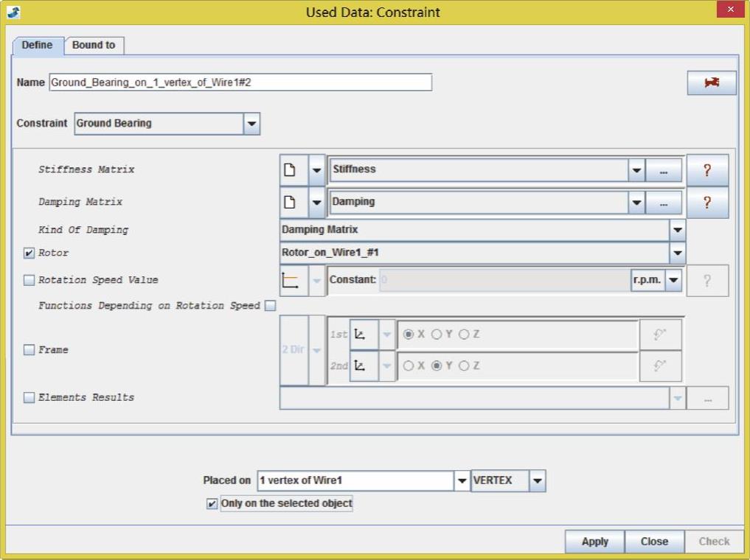Viewport: 750px width, 560px height.
Task: Open the browse ellipsis button for Stiffness
Action: (664, 170)
